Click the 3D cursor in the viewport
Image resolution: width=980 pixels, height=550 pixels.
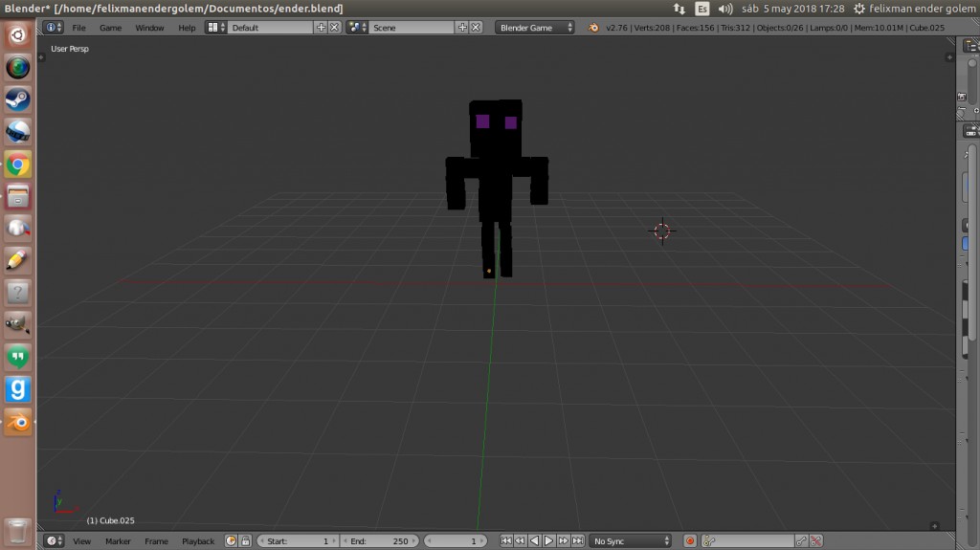click(x=662, y=231)
